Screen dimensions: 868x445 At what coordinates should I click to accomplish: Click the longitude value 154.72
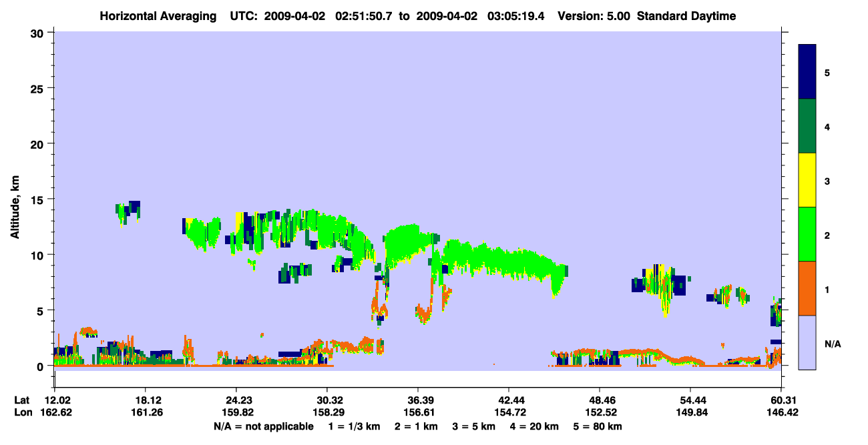pyautogui.click(x=509, y=413)
